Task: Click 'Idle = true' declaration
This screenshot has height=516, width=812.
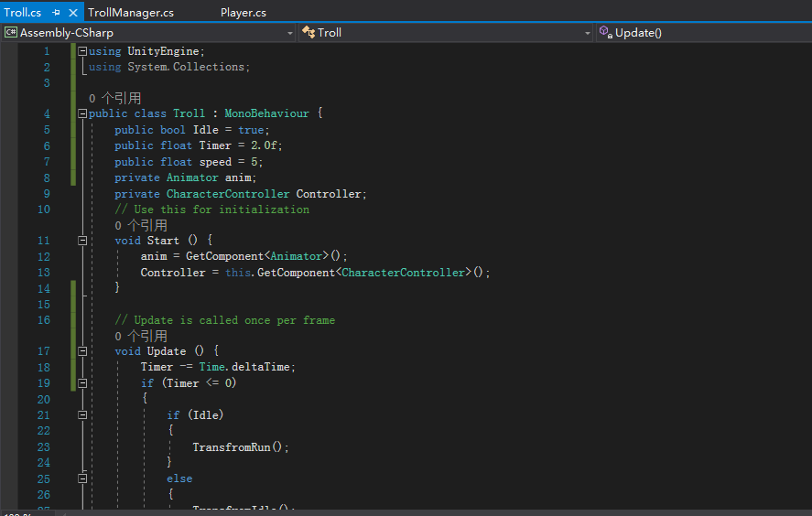Action: pos(192,130)
